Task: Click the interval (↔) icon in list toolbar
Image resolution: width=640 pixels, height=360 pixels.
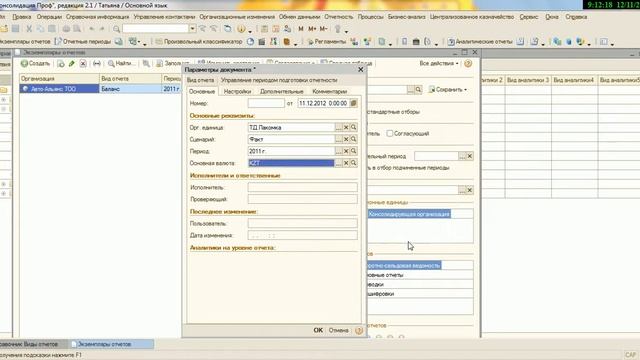Action: tap(97, 64)
